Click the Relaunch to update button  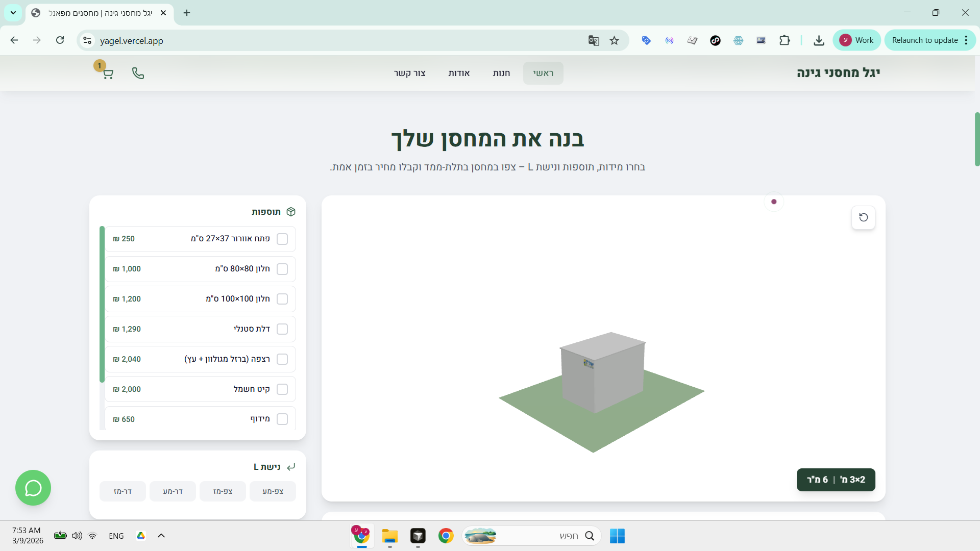(925, 40)
